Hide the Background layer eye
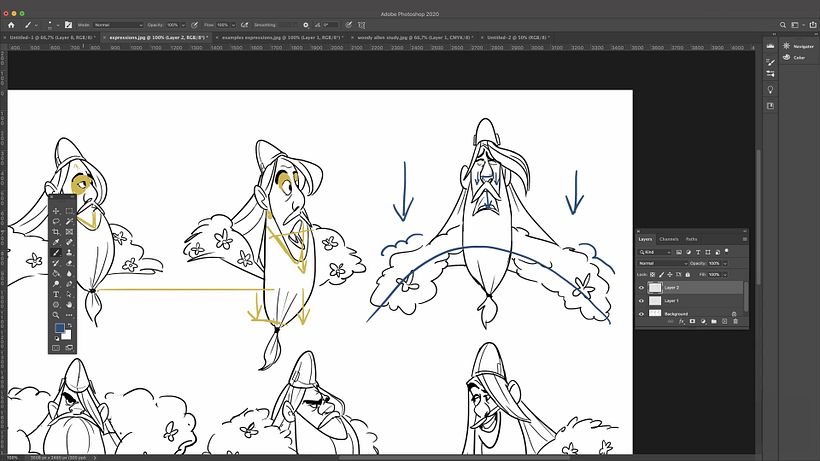 pos(641,314)
